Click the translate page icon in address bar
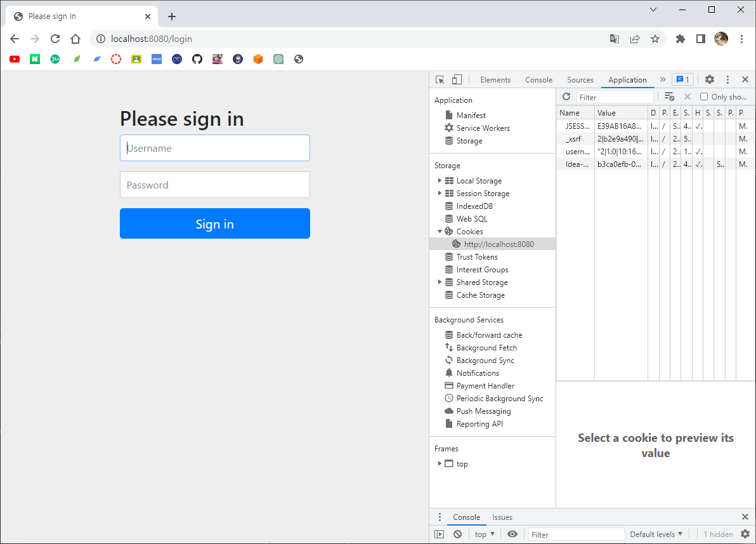756x544 pixels. [x=614, y=39]
